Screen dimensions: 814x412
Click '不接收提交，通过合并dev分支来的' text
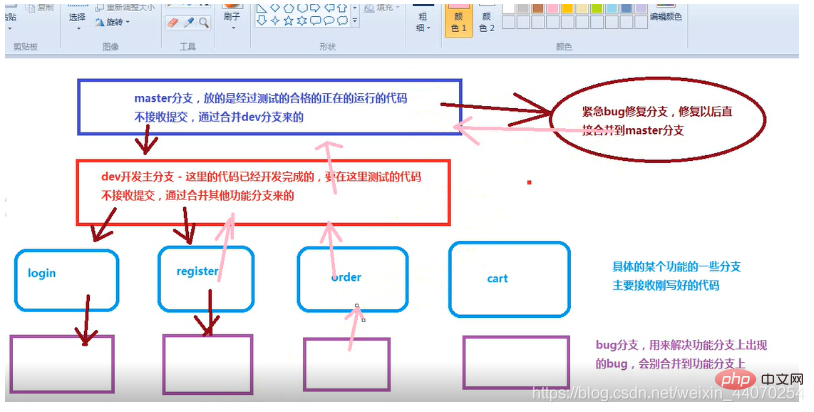click(219, 117)
